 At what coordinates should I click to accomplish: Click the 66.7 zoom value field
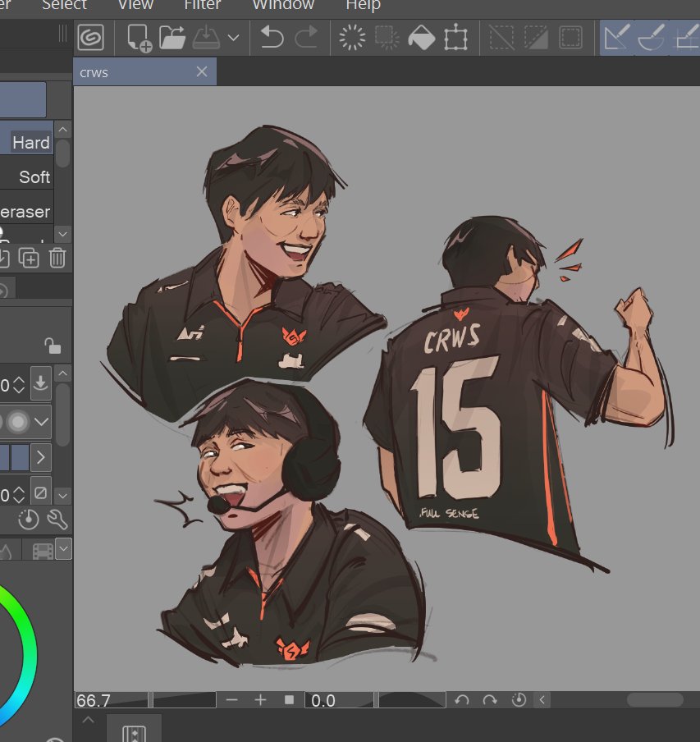click(111, 700)
